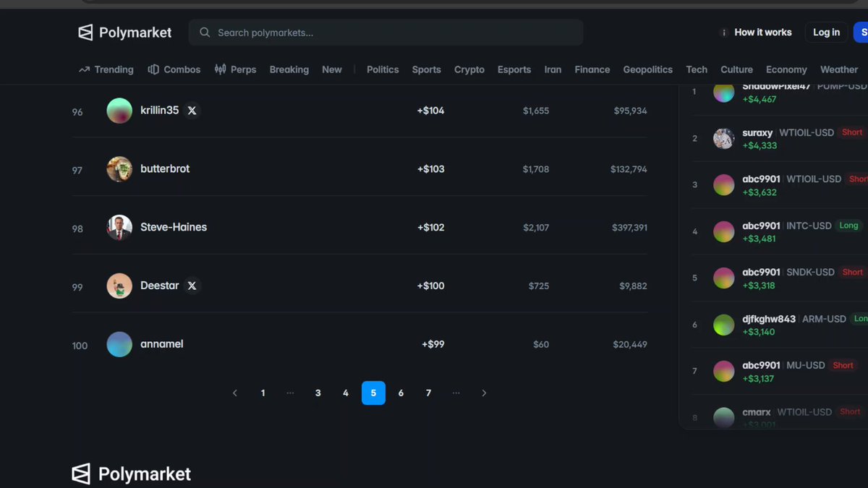Open the Geopolitics category

point(648,69)
